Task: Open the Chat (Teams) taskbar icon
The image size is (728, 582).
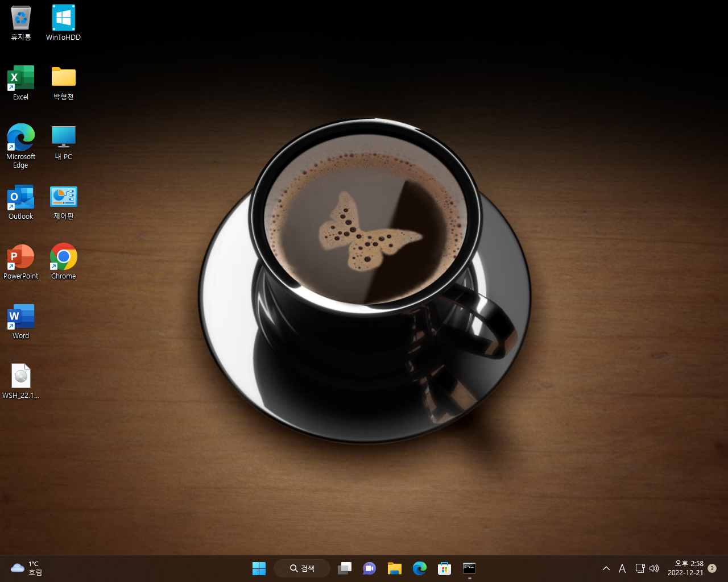Action: click(x=370, y=568)
